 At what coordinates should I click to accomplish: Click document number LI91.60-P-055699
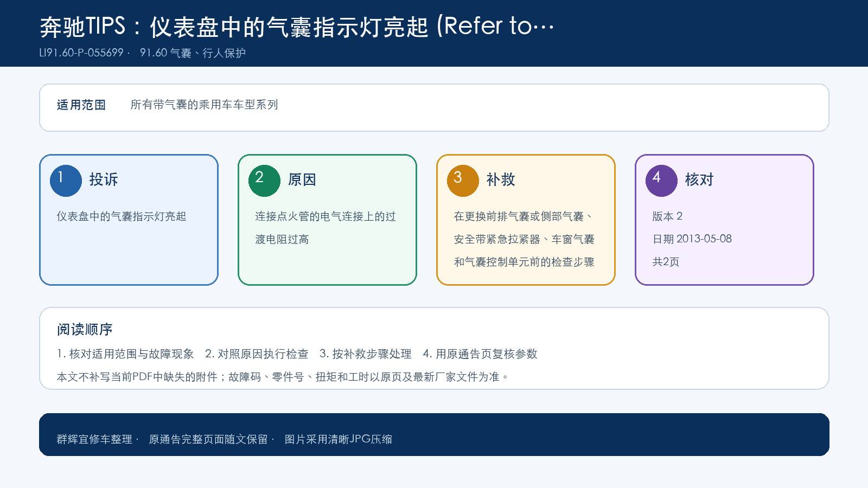pos(81,53)
